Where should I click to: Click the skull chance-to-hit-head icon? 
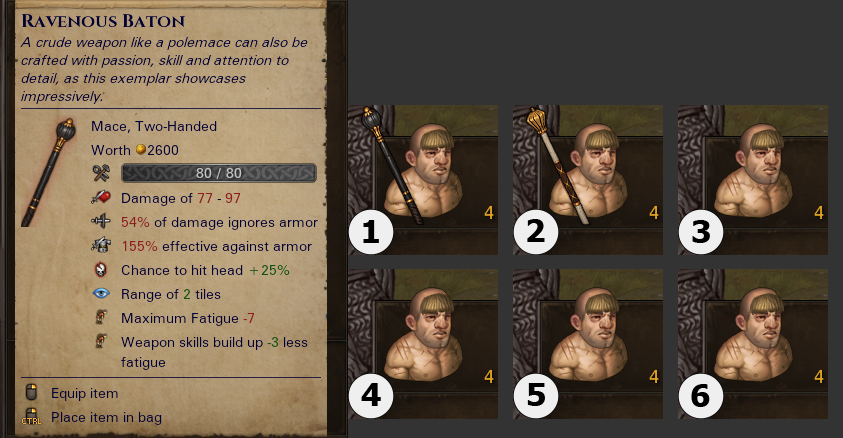click(x=101, y=270)
